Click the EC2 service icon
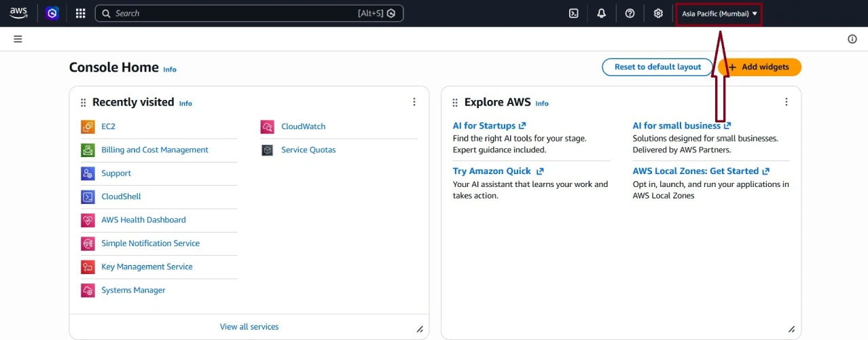 (88, 126)
